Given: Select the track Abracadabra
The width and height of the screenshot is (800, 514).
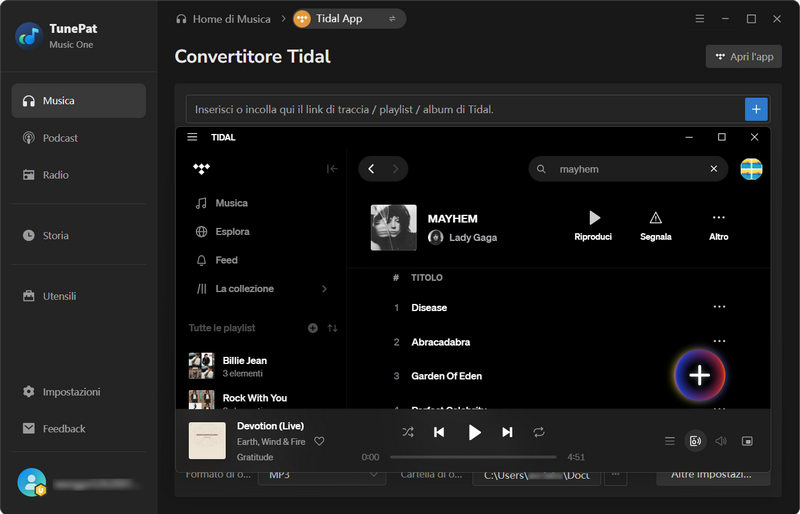Looking at the screenshot, I should pos(440,342).
